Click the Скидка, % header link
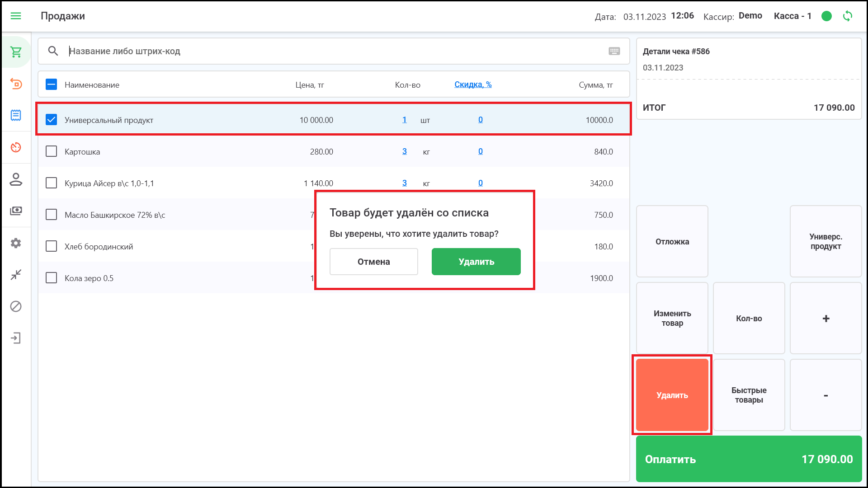This screenshot has width=868, height=488. [473, 84]
